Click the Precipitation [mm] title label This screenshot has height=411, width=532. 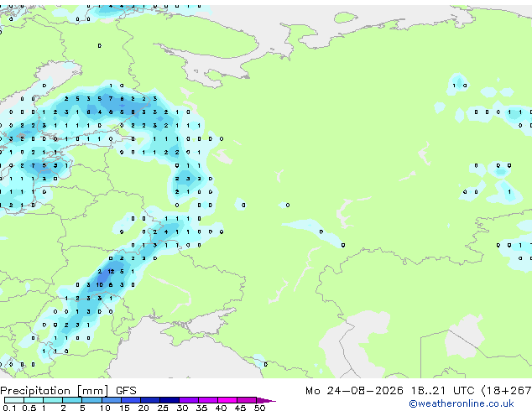point(55,391)
